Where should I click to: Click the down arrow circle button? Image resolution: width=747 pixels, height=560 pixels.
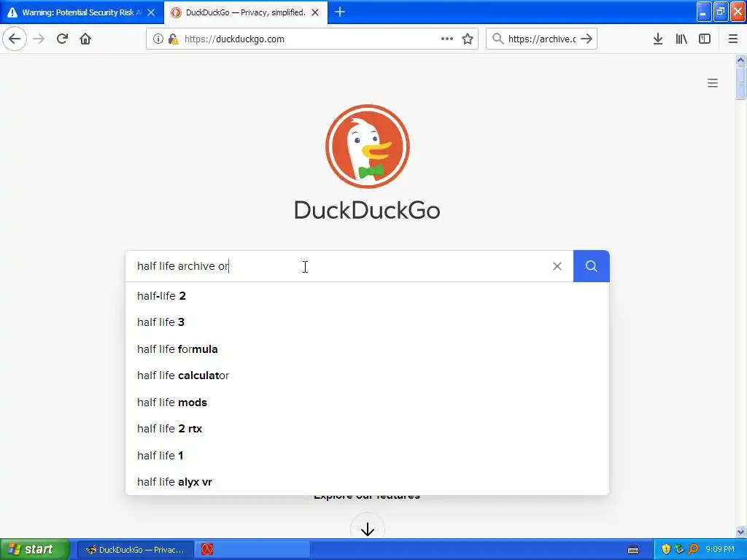[368, 529]
